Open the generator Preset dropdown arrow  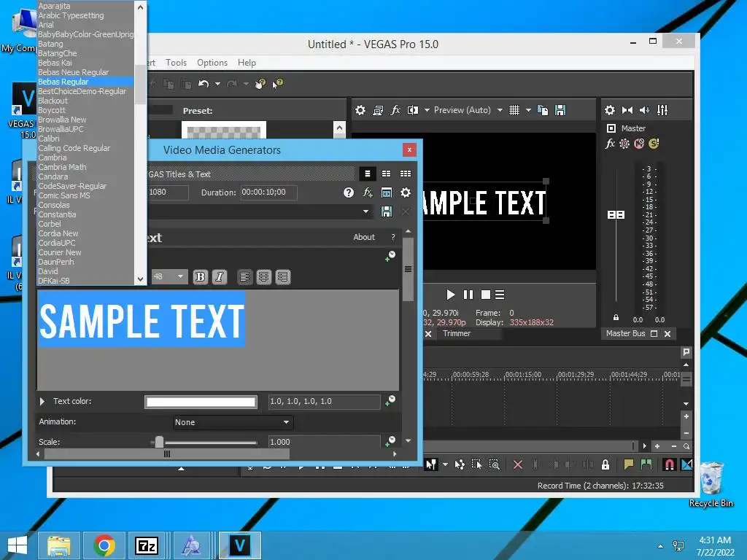[366, 211]
